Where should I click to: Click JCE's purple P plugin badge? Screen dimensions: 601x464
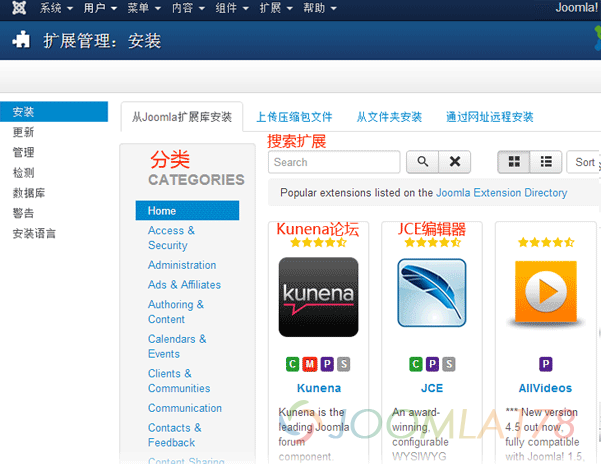click(x=432, y=364)
